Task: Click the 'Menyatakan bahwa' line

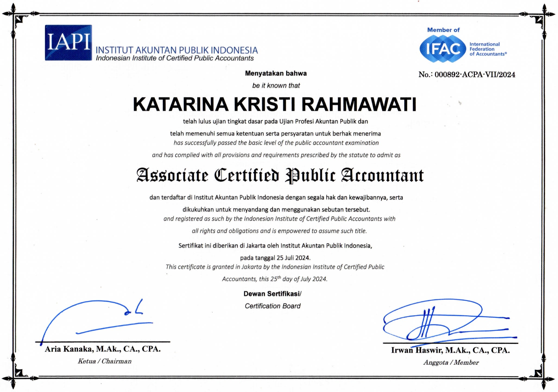Action: point(276,73)
